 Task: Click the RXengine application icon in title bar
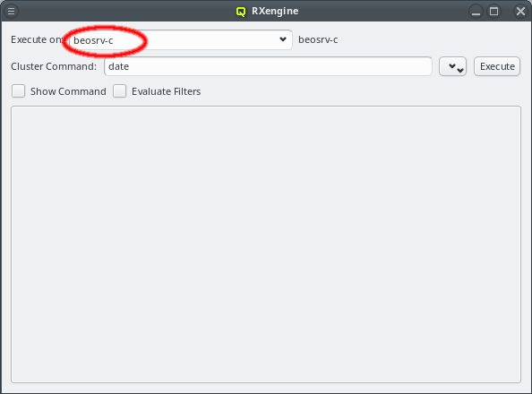coord(241,12)
